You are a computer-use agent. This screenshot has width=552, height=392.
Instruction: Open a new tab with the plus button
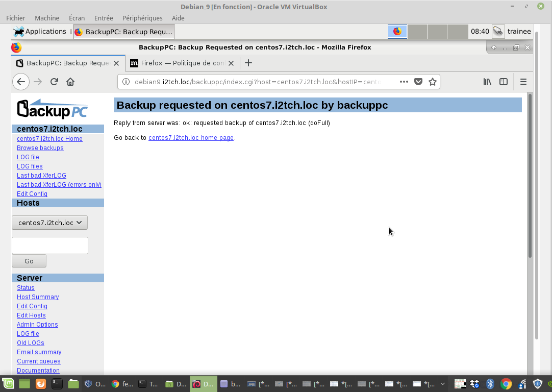[x=248, y=63]
